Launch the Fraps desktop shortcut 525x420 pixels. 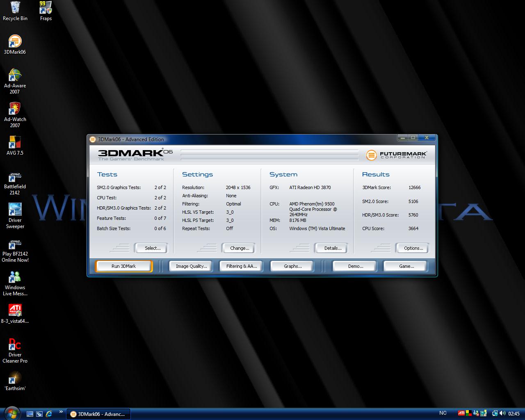pos(46,11)
